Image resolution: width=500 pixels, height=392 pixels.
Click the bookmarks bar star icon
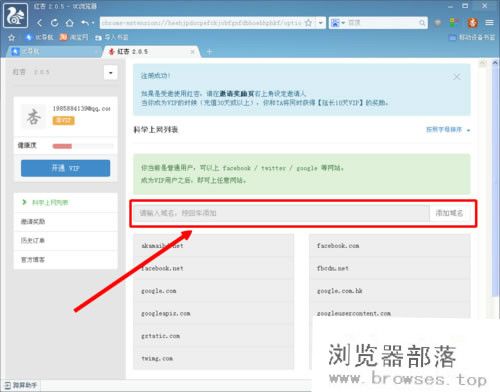point(11,37)
